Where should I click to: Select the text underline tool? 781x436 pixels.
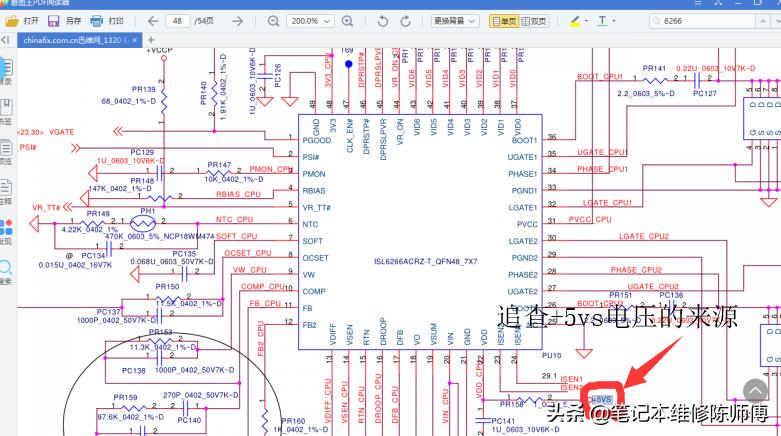pos(602,21)
